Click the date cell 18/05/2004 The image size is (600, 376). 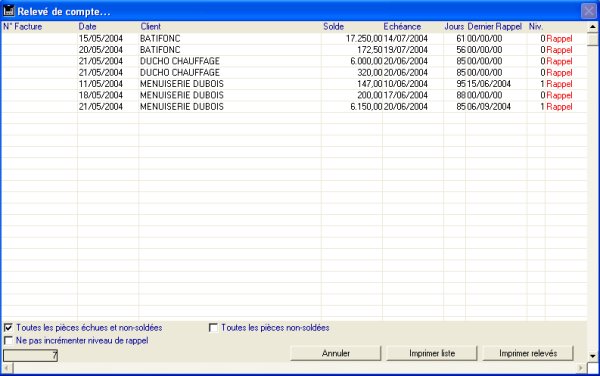click(101, 95)
